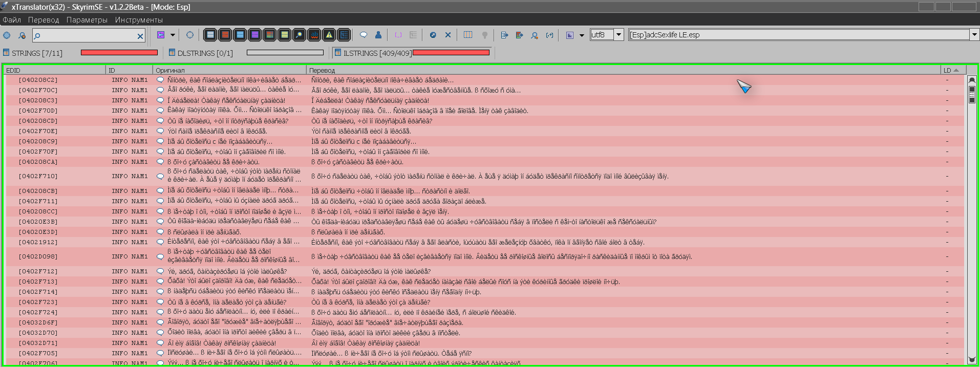Click the 'ab' spell-check filter icon

314,35
